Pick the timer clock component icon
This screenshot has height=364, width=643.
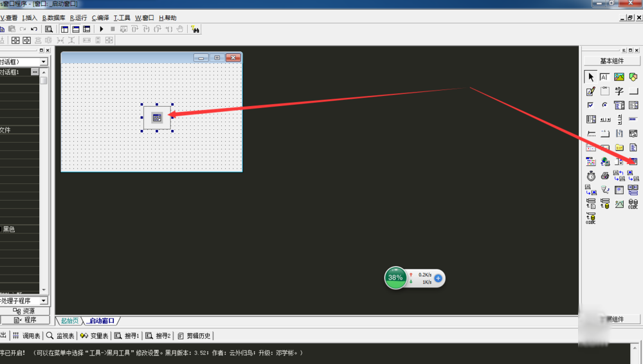click(x=590, y=176)
